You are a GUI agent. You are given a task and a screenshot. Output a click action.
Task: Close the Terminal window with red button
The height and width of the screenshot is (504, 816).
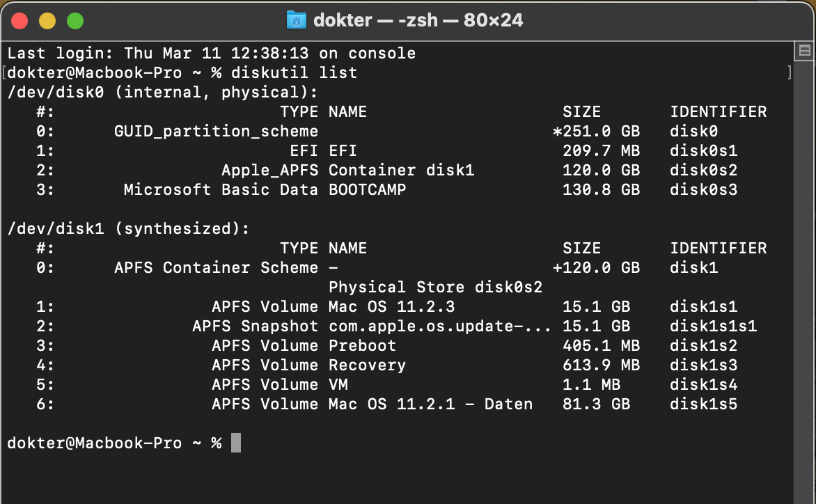(19, 21)
